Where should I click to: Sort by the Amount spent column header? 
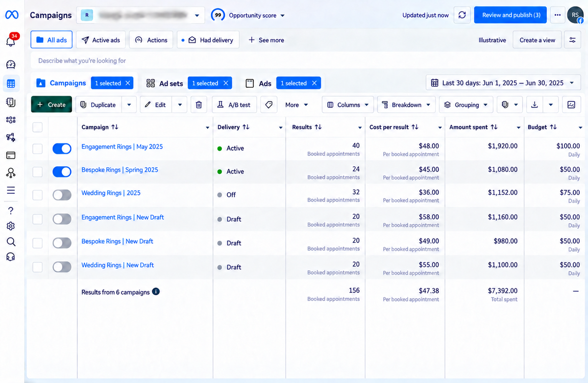pyautogui.click(x=473, y=127)
